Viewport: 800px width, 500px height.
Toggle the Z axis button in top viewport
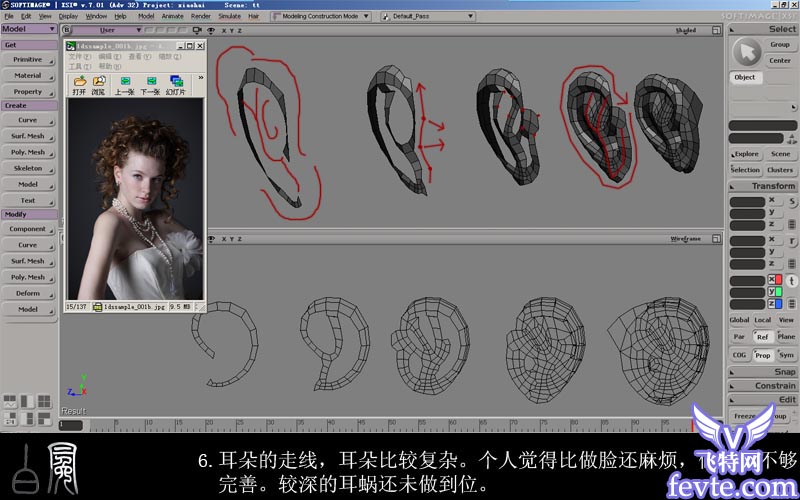[239, 31]
